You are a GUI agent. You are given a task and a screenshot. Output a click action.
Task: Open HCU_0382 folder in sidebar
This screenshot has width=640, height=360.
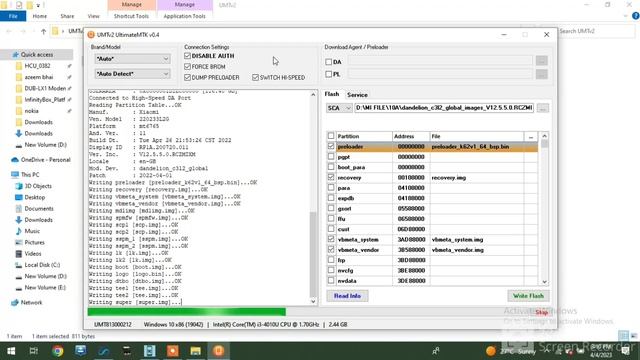pyautogui.click(x=37, y=66)
